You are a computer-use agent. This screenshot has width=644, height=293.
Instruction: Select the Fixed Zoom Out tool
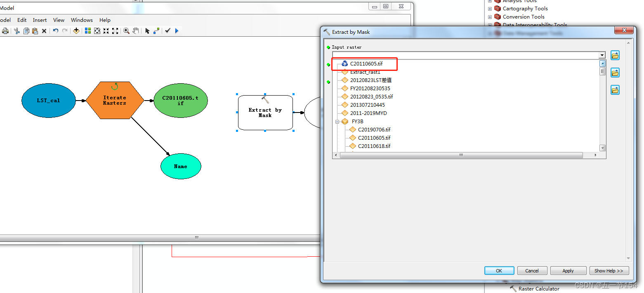point(115,31)
